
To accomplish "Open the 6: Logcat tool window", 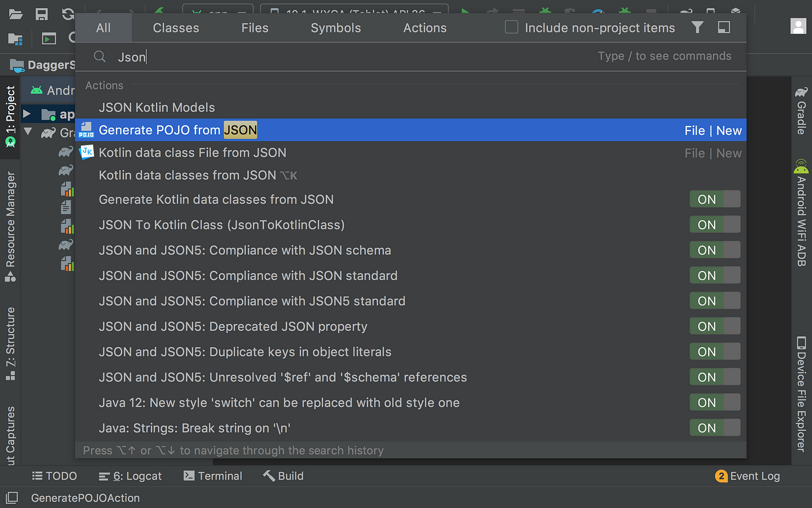I will click(x=130, y=476).
